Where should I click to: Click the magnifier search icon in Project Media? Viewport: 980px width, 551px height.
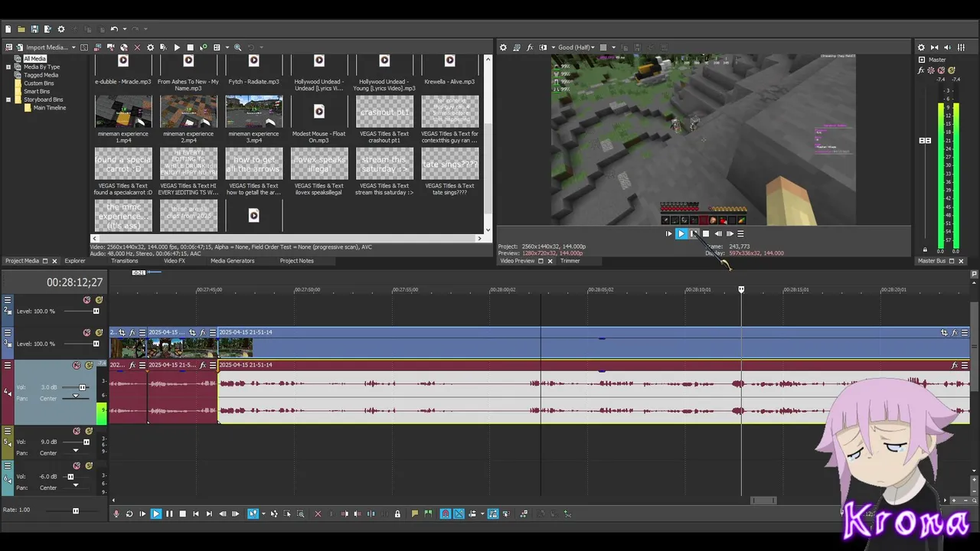237,47
